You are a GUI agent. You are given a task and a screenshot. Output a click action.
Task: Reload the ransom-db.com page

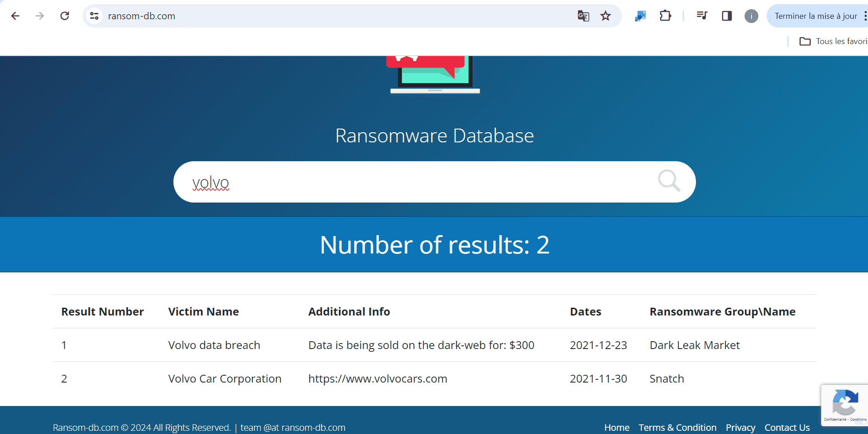coord(65,16)
